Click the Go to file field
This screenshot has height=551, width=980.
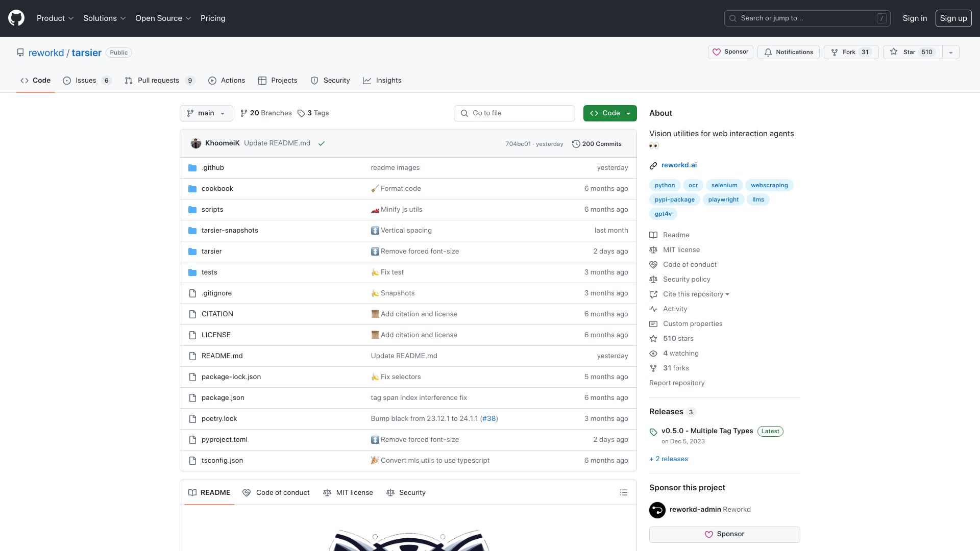pyautogui.click(x=514, y=113)
